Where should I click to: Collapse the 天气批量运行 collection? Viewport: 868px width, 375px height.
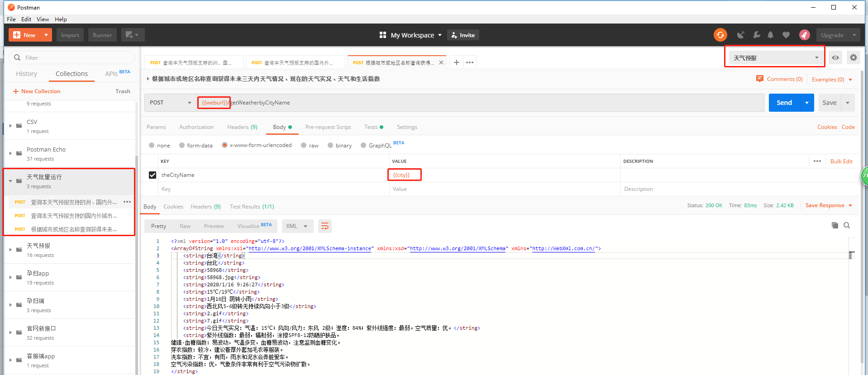[x=10, y=181]
